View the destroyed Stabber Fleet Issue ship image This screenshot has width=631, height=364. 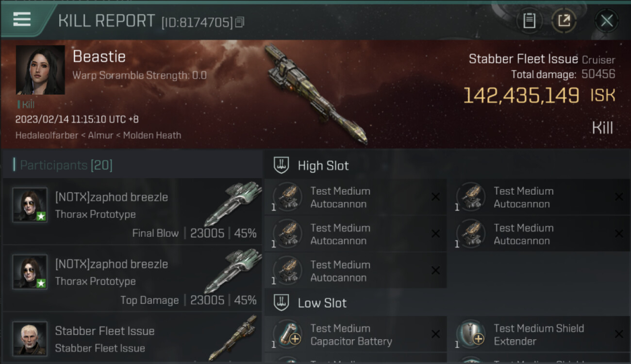click(x=315, y=95)
